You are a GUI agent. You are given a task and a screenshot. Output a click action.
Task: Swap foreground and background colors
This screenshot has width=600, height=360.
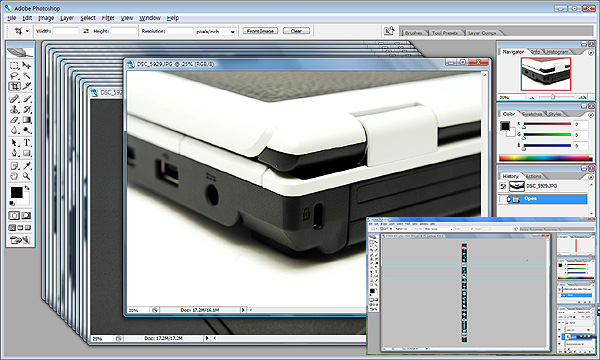pyautogui.click(x=27, y=188)
